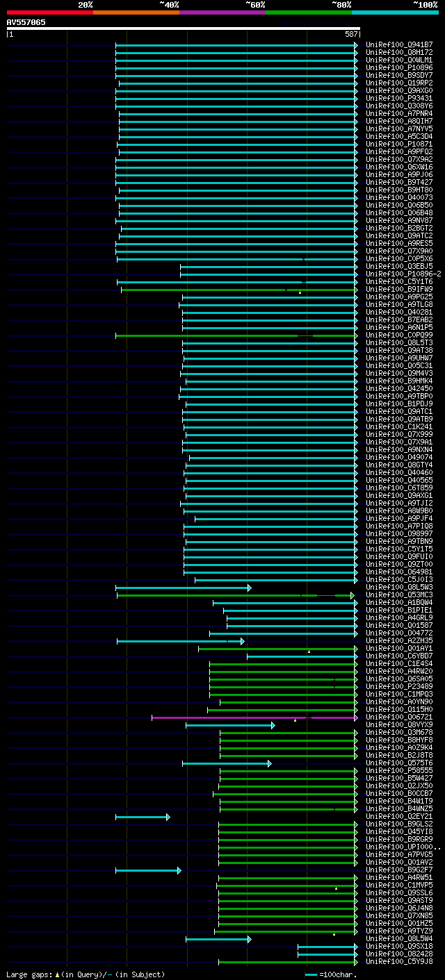The height and width of the screenshot is (980, 445).
Task: Select the UniRef100_O49074 label
Action: tap(399, 457)
